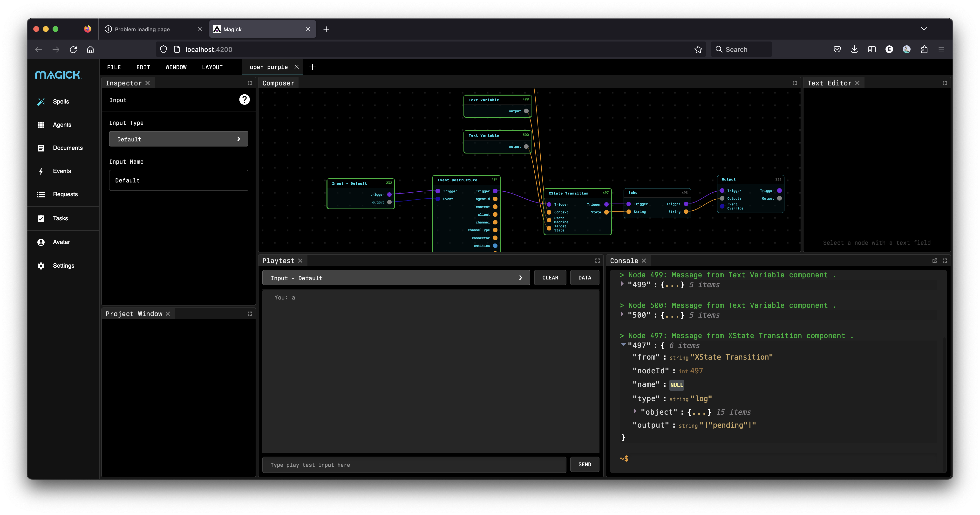This screenshot has width=980, height=515.
Task: Open the Playtest Input - Default dropdown
Action: click(396, 278)
